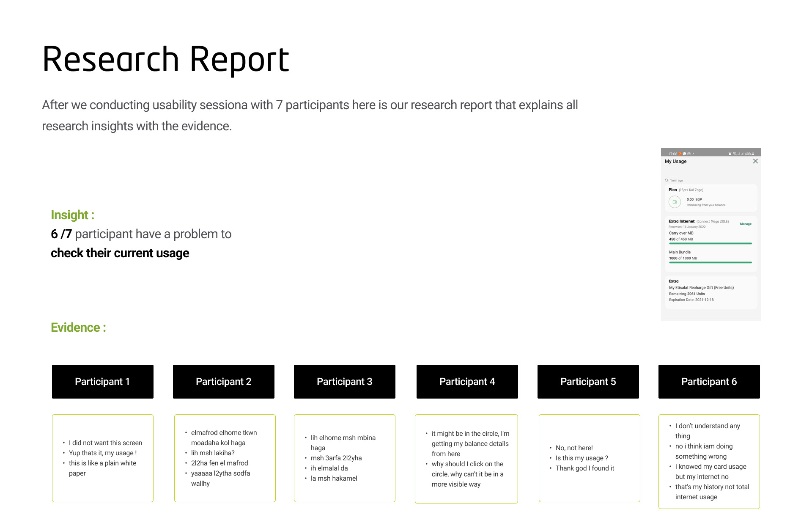Click the Main Bundle progress bar
The width and height of the screenshot is (812, 531).
(x=710, y=262)
